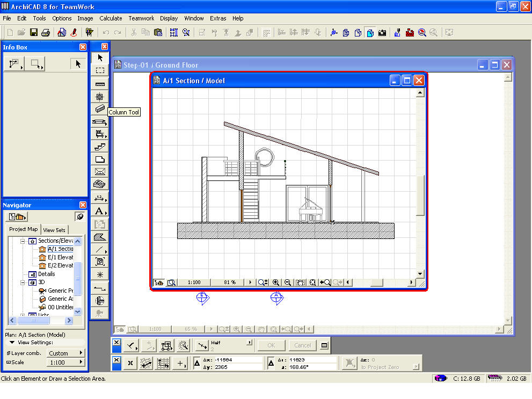The image size is (532, 399).
Task: Open the Display menu
Action: [x=169, y=18]
